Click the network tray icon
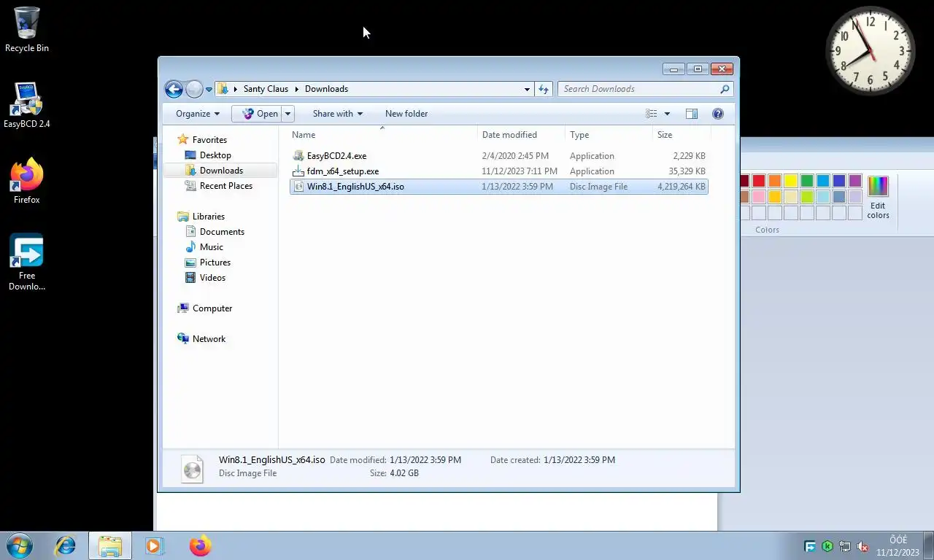 845,546
